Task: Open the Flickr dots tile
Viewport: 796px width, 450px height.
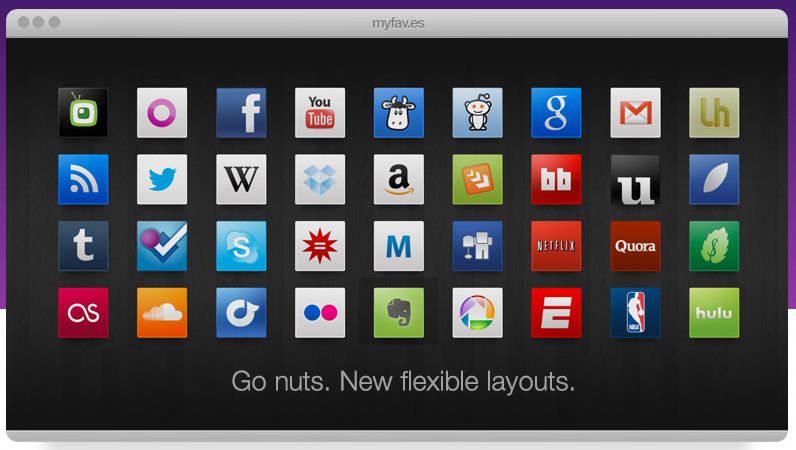Action: click(320, 313)
